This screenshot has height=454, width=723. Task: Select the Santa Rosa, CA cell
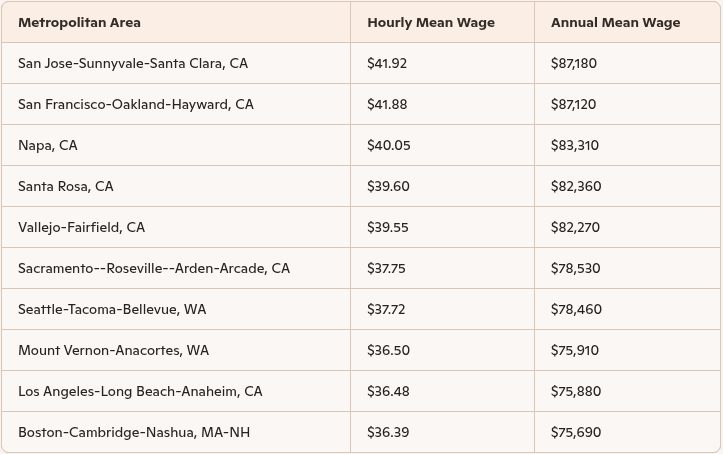coord(66,186)
